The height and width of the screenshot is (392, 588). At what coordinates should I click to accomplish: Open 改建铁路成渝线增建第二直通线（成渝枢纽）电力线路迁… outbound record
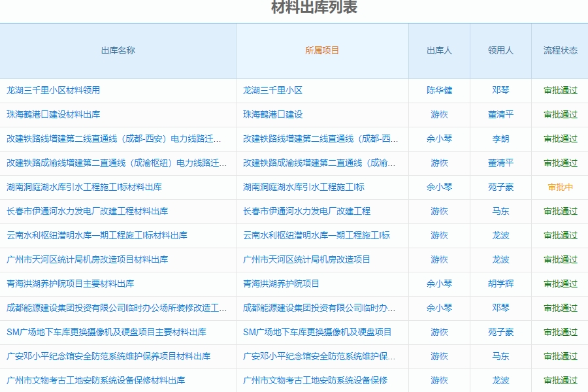coord(117,163)
